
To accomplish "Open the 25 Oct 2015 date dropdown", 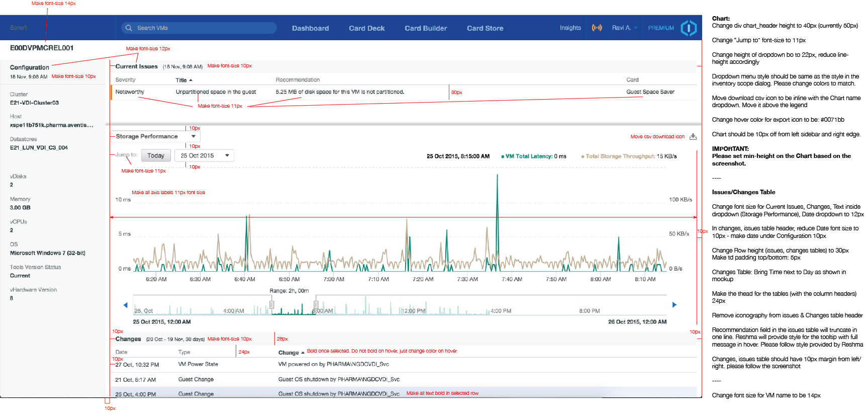I will [204, 155].
